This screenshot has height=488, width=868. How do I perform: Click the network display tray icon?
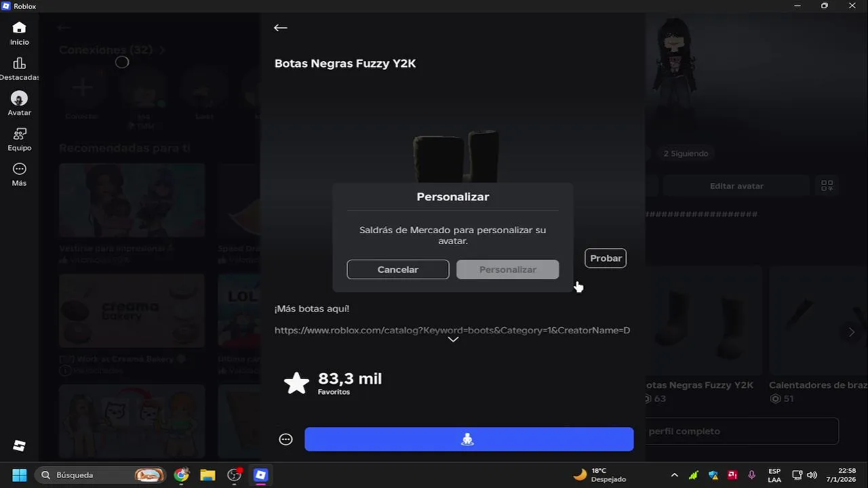point(797,475)
